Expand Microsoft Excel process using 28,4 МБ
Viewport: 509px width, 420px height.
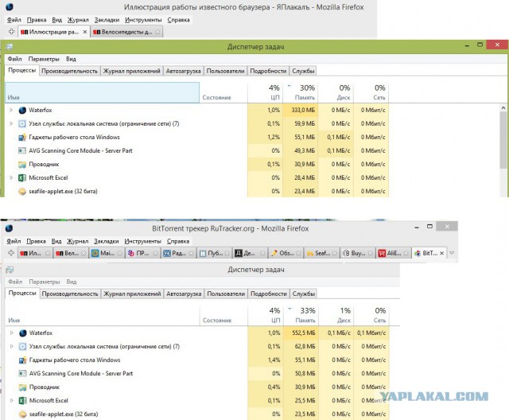click(11, 177)
